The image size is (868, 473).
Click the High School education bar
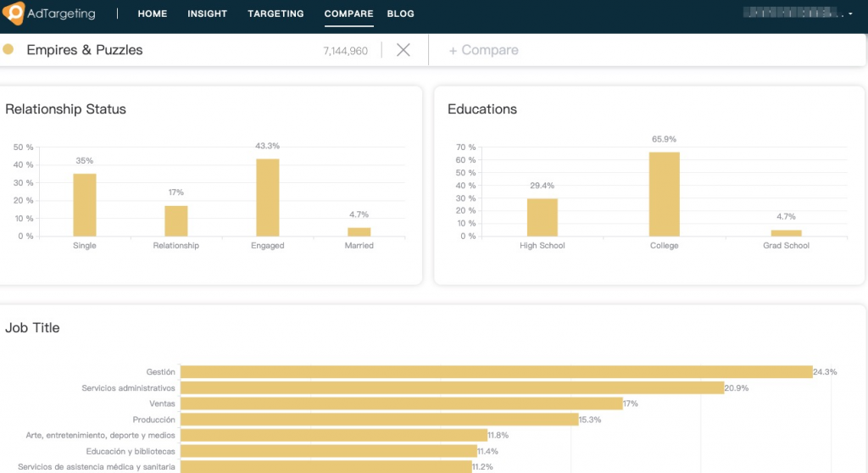point(542,218)
